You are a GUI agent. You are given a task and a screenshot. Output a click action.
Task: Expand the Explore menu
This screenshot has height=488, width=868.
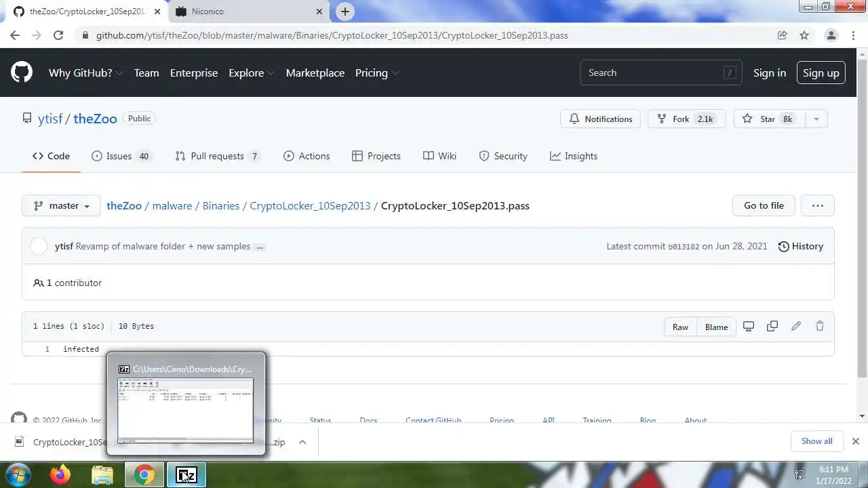(251, 73)
